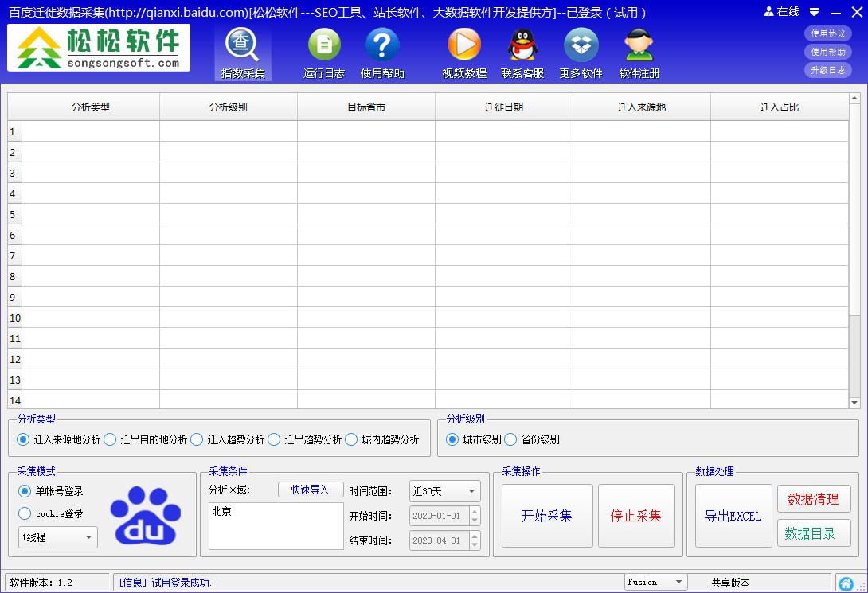Start collection with 开始采集 button
This screenshot has height=593, width=868.
tap(547, 516)
